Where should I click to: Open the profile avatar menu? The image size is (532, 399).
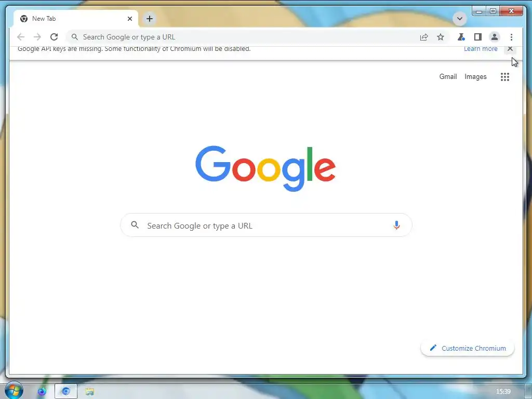coord(495,37)
